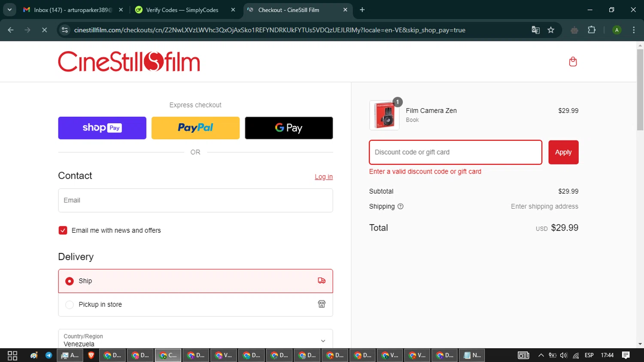The image size is (644, 362).
Task: Switch to the Gmail Inbox tab
Action: click(73, 10)
